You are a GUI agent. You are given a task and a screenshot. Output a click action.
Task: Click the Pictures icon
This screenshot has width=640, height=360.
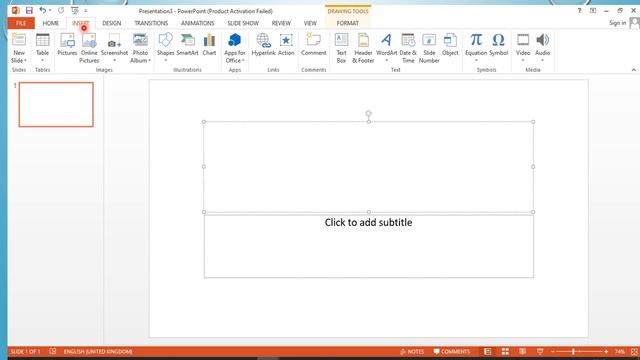point(67,44)
